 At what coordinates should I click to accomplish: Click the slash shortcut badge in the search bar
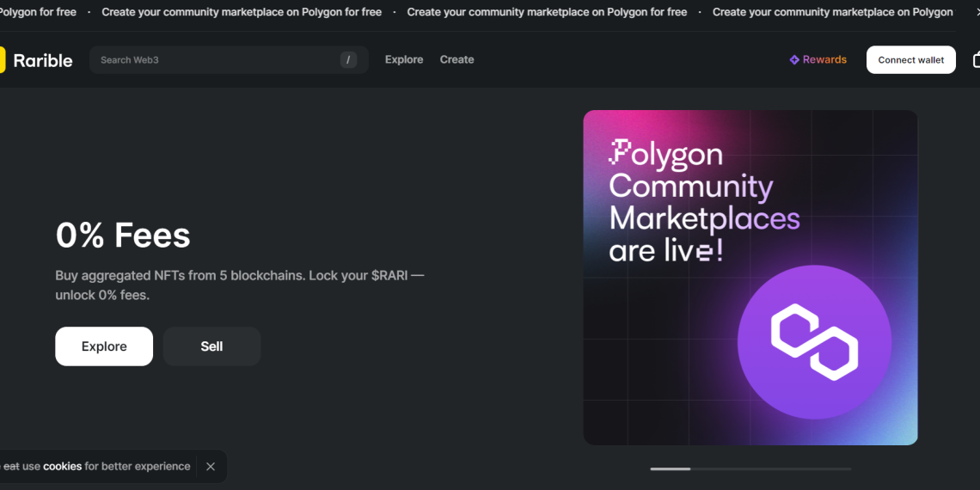click(x=348, y=60)
